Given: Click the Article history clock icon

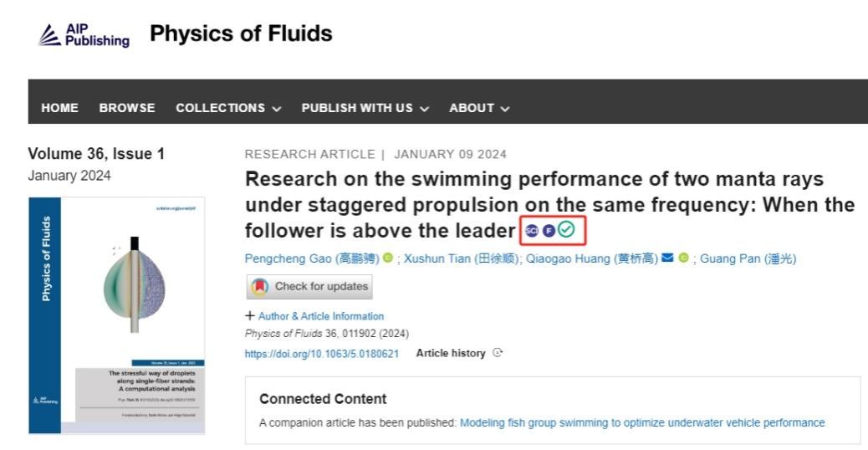Looking at the screenshot, I should (x=498, y=353).
